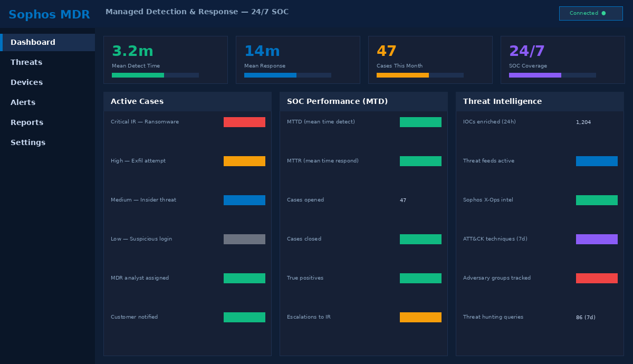Click the Cases opened value 47
The image size is (633, 364).
403,200
